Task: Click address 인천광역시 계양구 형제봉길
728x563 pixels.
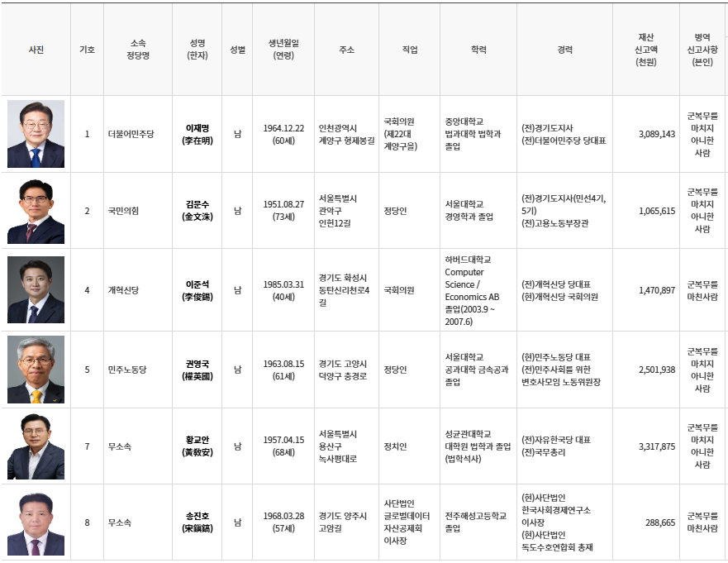Action: pyautogui.click(x=346, y=134)
